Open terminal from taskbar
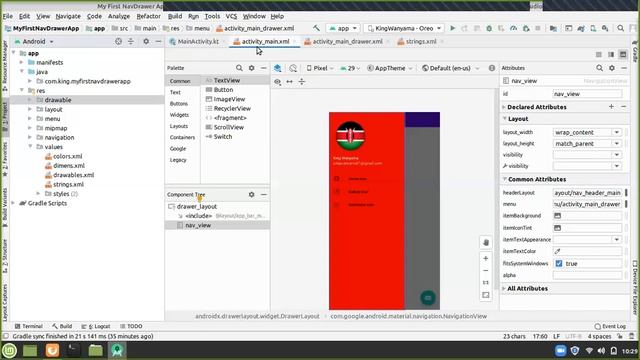Screen dimensions: 640x360 [73, 350]
